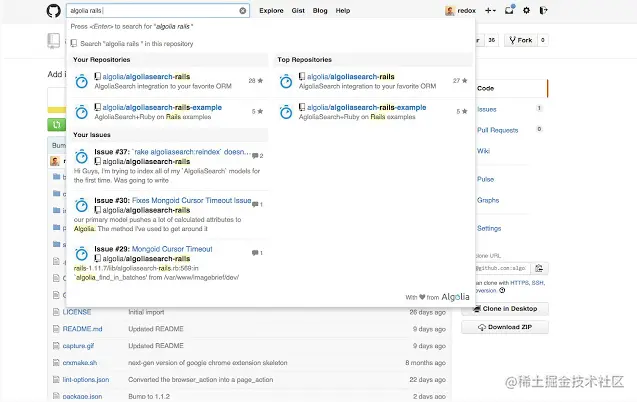Open 'Converted the browser_action into a page_action' commit
Viewport: 637px width, 402px height.
(201, 380)
